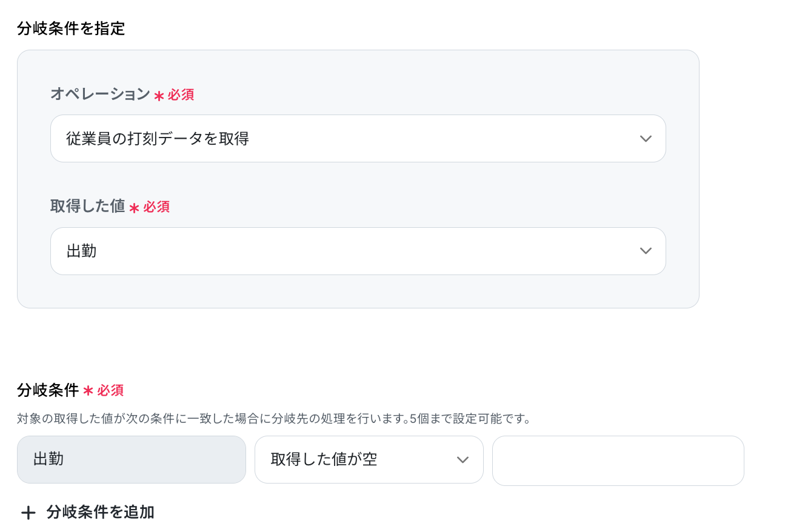
Task: Add a condition via the 分岐条件を追加 button
Action: pos(87,513)
